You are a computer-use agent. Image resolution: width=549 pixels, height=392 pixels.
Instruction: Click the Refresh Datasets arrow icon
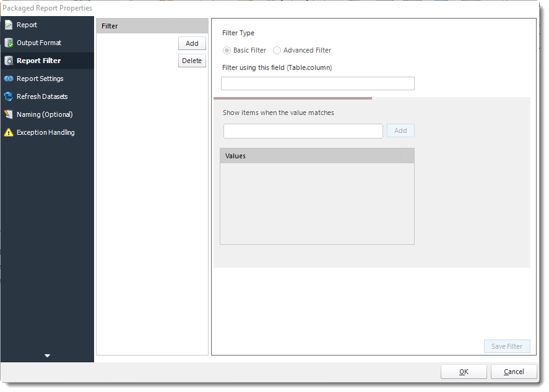point(9,96)
